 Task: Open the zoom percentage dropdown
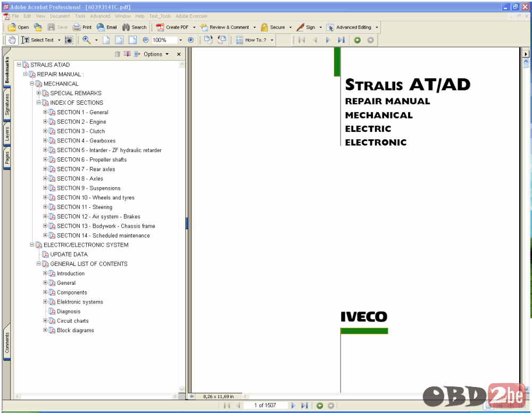pos(180,40)
